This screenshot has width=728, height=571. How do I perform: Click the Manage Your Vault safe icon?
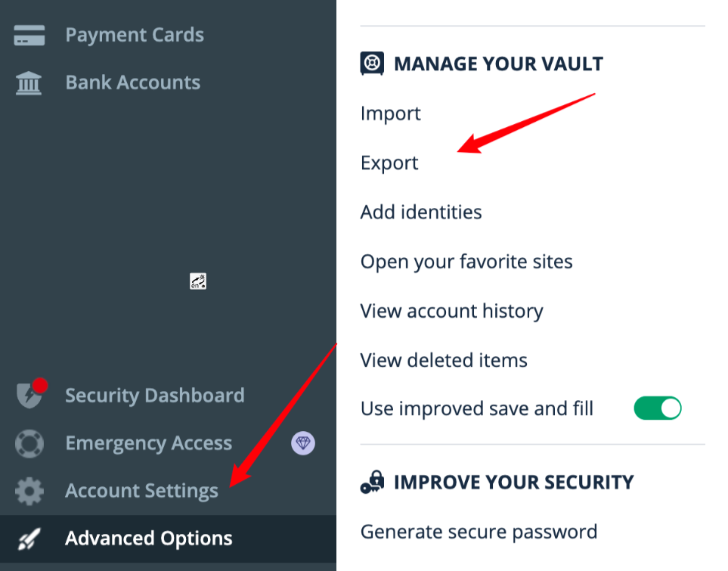372,64
